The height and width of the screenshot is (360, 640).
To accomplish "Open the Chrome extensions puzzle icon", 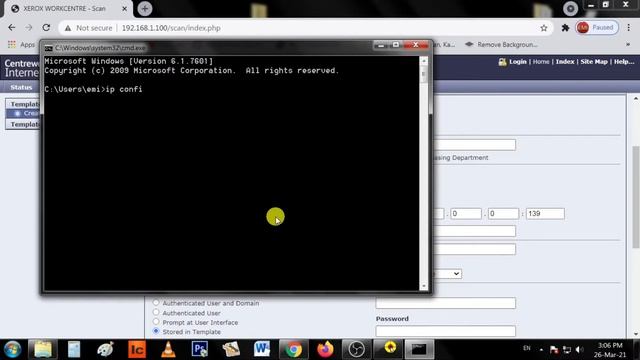I will [x=565, y=28].
